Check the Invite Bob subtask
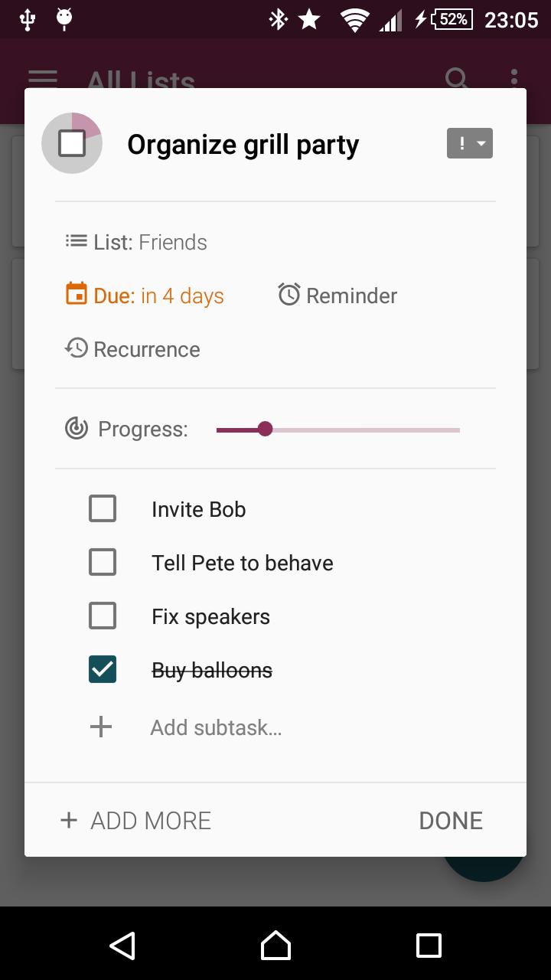This screenshot has width=551, height=980. pos(103,508)
